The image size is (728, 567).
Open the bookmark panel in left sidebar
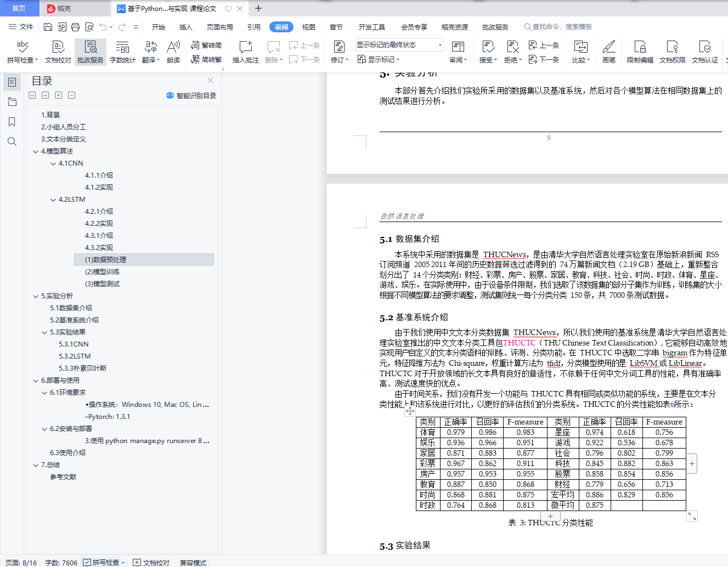(12, 122)
